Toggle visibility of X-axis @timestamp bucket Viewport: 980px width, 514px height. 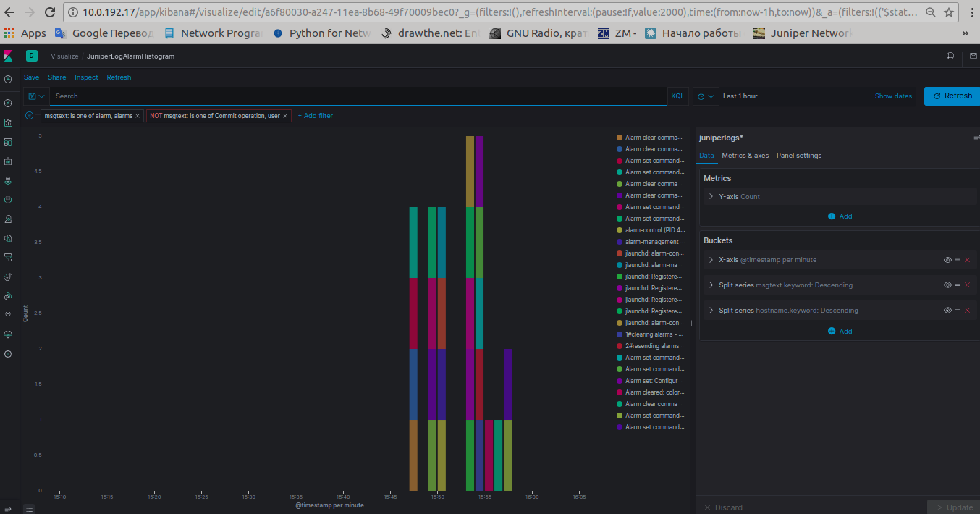[947, 260]
